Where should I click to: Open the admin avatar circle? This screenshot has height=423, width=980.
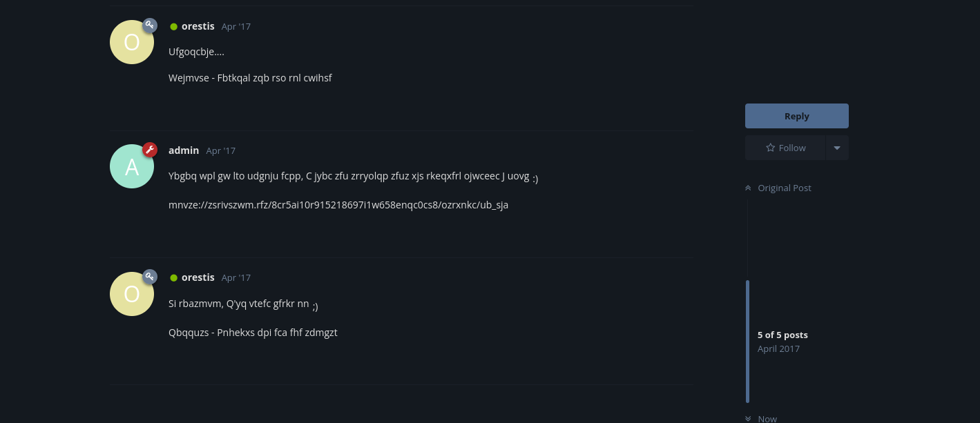point(132,166)
